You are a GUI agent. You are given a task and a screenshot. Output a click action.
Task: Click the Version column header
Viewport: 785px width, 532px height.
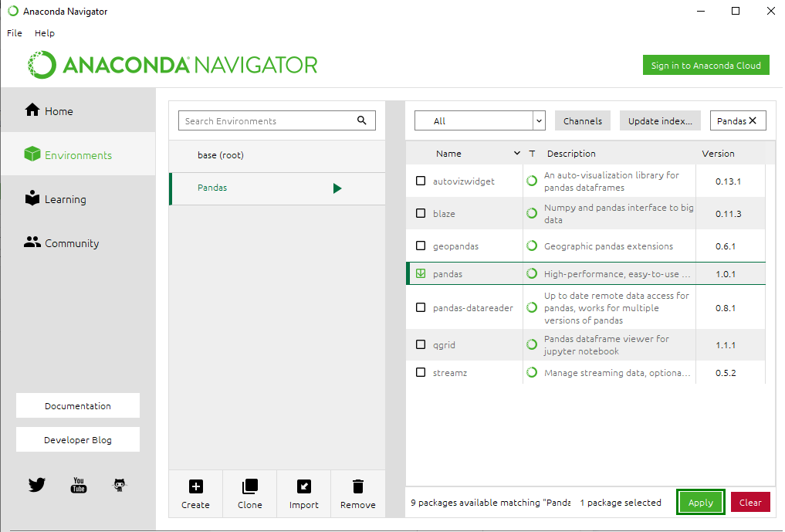point(718,154)
